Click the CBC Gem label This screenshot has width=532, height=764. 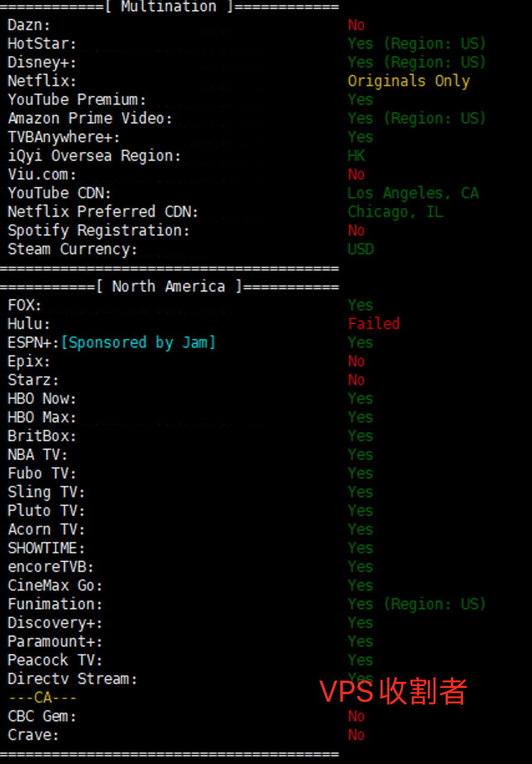(42, 717)
